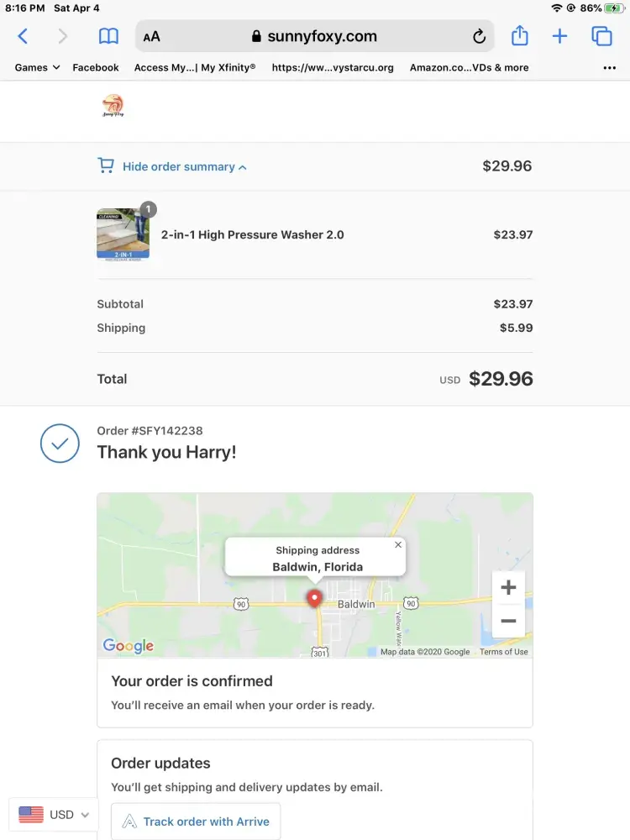
Task: Show all open tabs overview
Action: click(x=601, y=36)
